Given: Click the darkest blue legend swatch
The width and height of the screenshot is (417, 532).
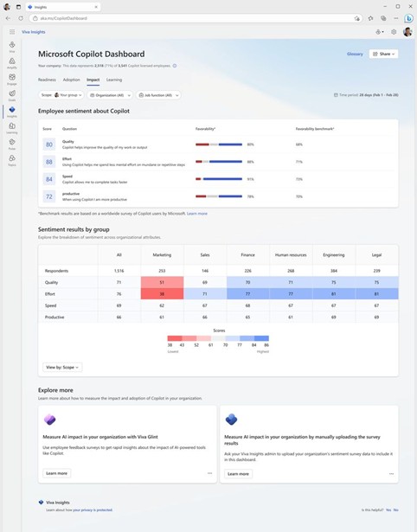Looking at the screenshot, I should point(261,338).
